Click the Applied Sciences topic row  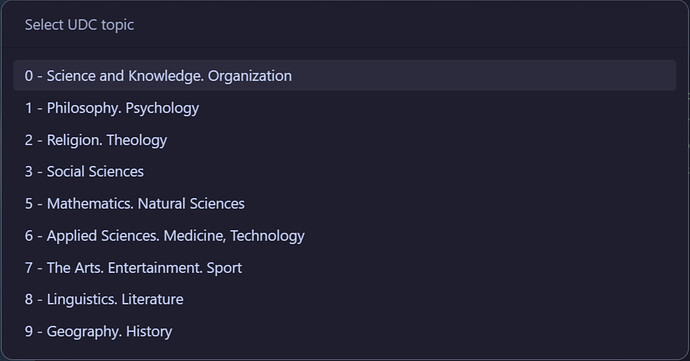(345, 236)
